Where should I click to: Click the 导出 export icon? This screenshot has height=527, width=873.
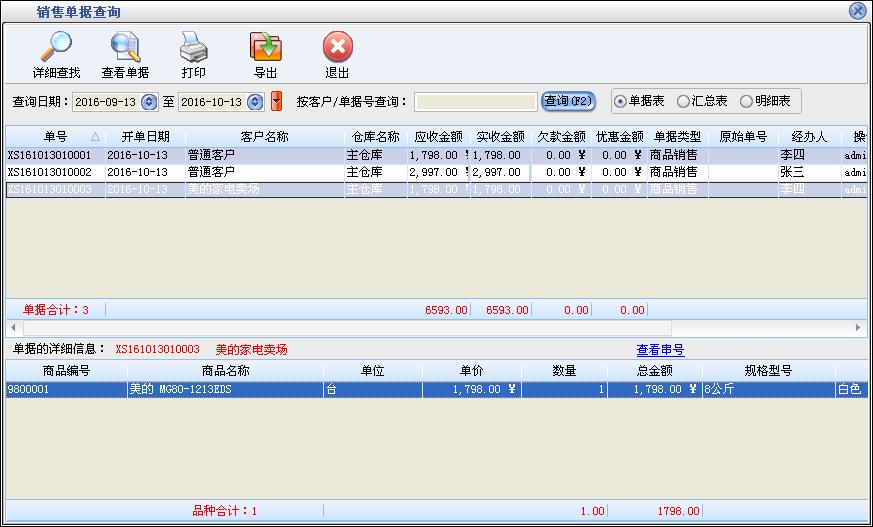[x=265, y=47]
